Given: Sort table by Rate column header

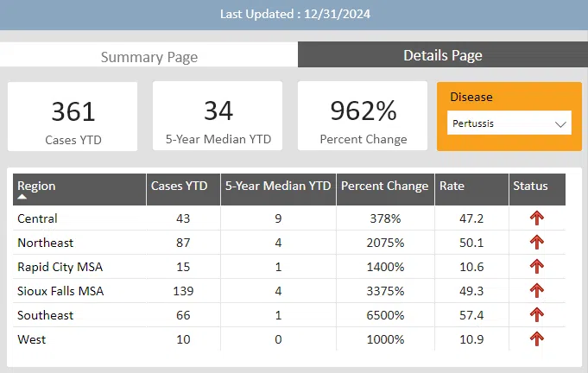Looking at the screenshot, I should (x=452, y=186).
